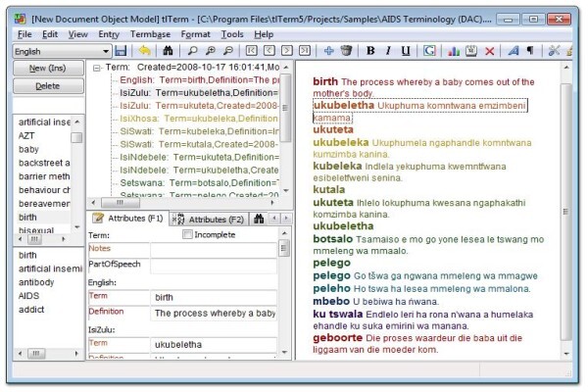Go to the first entry navigation icon

pyautogui.click(x=251, y=51)
